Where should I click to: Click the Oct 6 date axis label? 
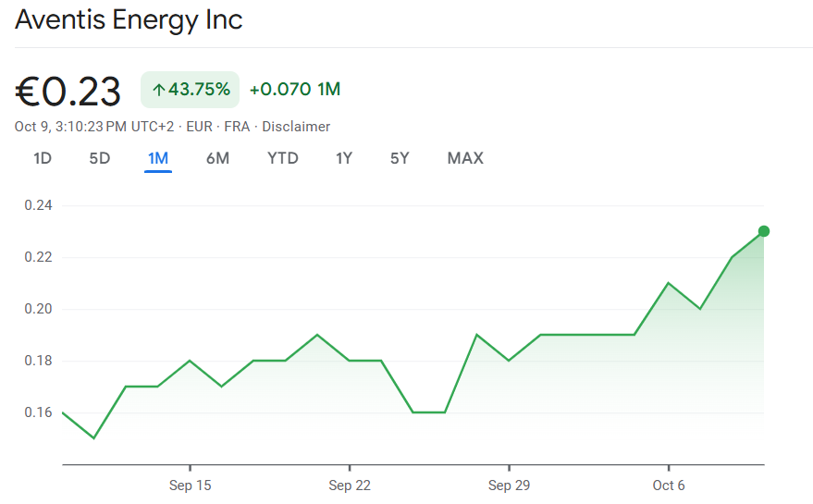pos(668,486)
